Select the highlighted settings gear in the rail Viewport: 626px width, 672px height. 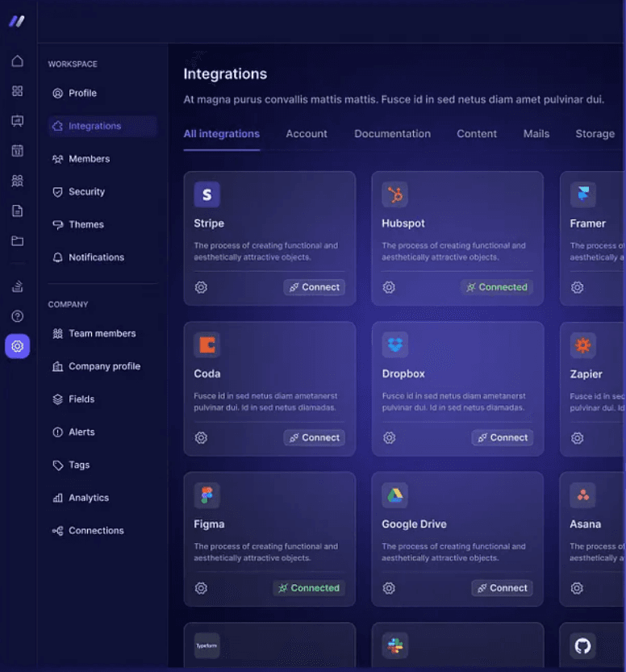(x=17, y=346)
